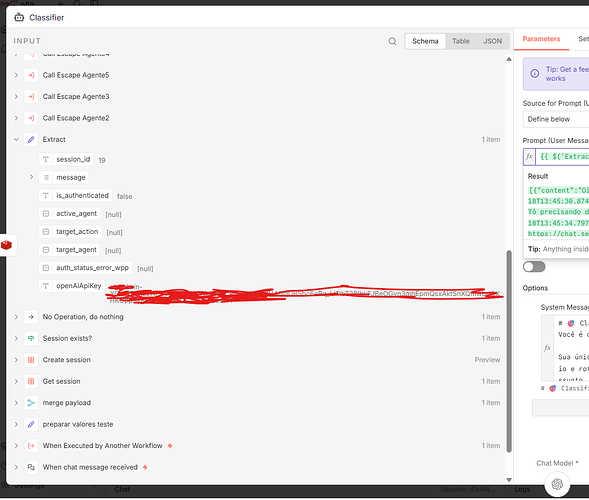
Task: Expand the Call Escape Agente2 node
Action: [x=16, y=118]
